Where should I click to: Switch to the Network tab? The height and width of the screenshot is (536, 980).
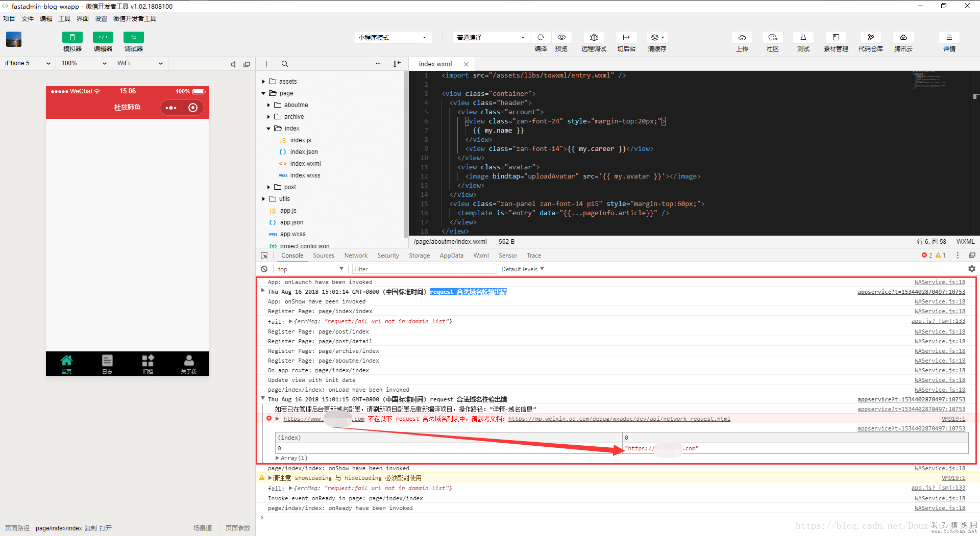[x=355, y=256]
